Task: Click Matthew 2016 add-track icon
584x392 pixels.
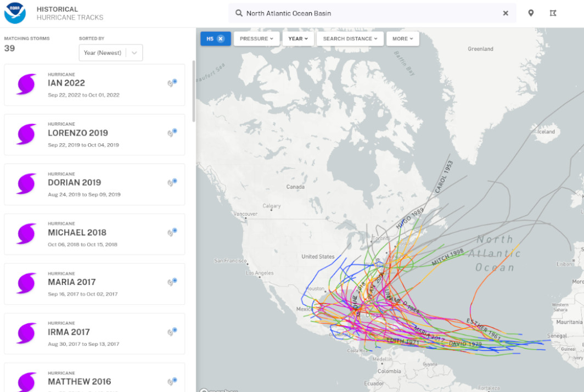Action: click(x=172, y=381)
